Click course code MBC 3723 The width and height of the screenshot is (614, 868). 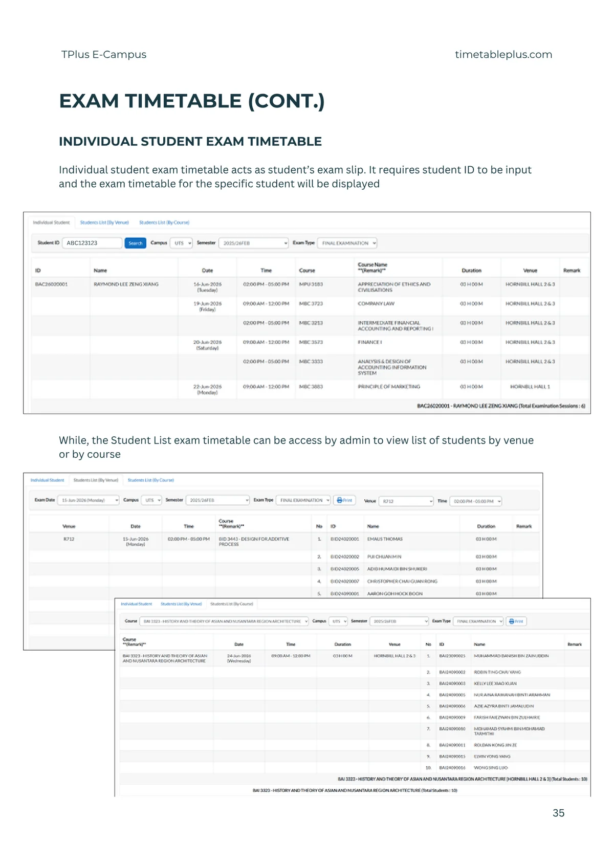[x=311, y=303]
